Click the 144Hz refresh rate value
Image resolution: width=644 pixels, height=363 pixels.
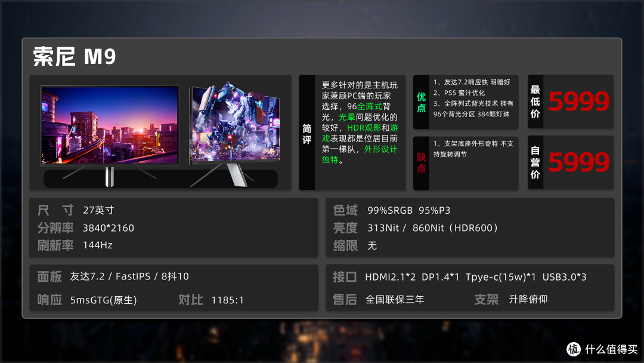[x=98, y=245]
